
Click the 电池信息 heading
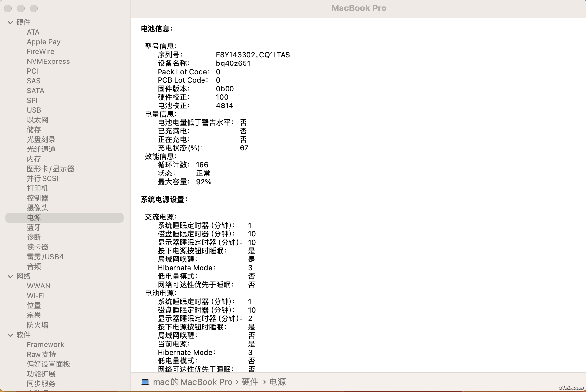click(x=157, y=29)
